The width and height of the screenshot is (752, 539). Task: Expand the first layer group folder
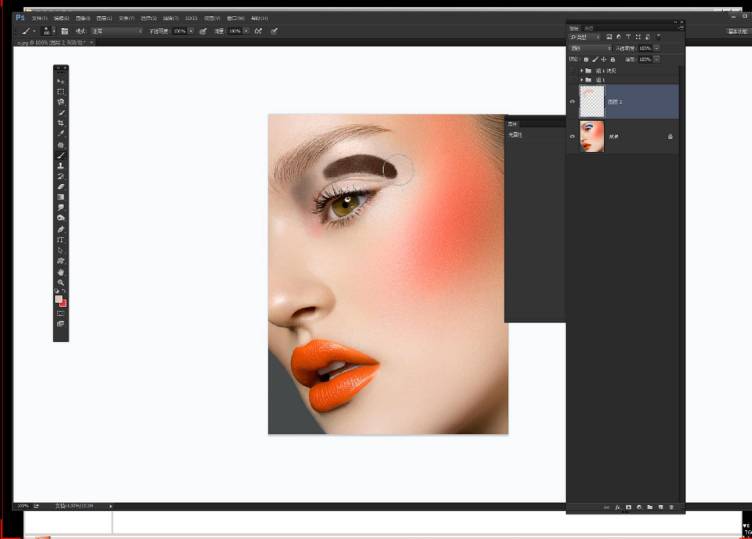click(582, 71)
